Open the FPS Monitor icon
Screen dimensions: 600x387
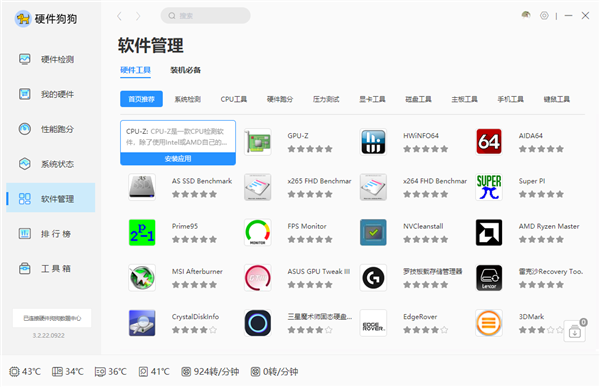258,232
